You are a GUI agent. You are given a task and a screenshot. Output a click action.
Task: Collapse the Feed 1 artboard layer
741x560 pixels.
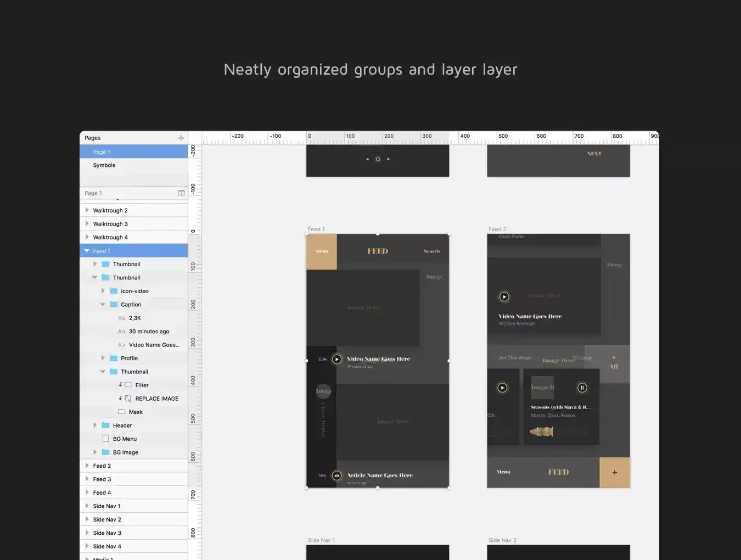click(x=87, y=251)
